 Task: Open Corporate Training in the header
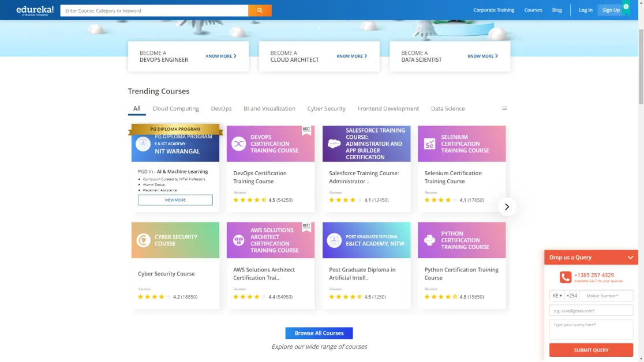coord(494,10)
